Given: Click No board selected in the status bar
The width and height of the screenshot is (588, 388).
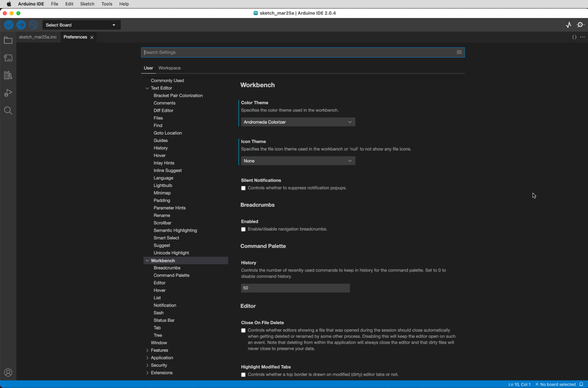Looking at the screenshot, I should point(557,384).
